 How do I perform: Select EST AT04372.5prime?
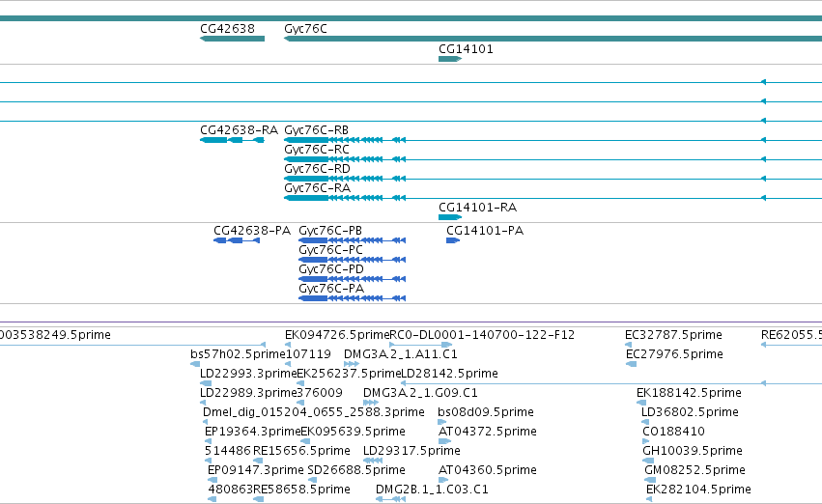pos(488,432)
